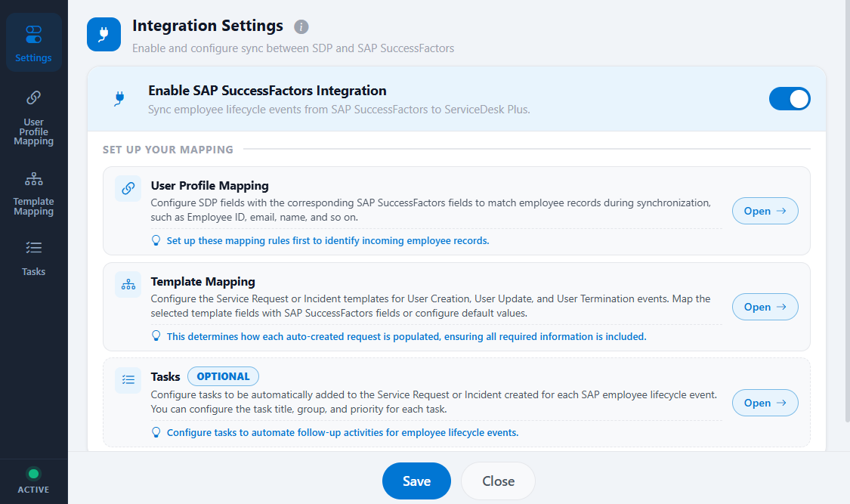Click lightbulb icon under Tasks card
Viewport: 850px width, 504px height.
[x=156, y=432]
